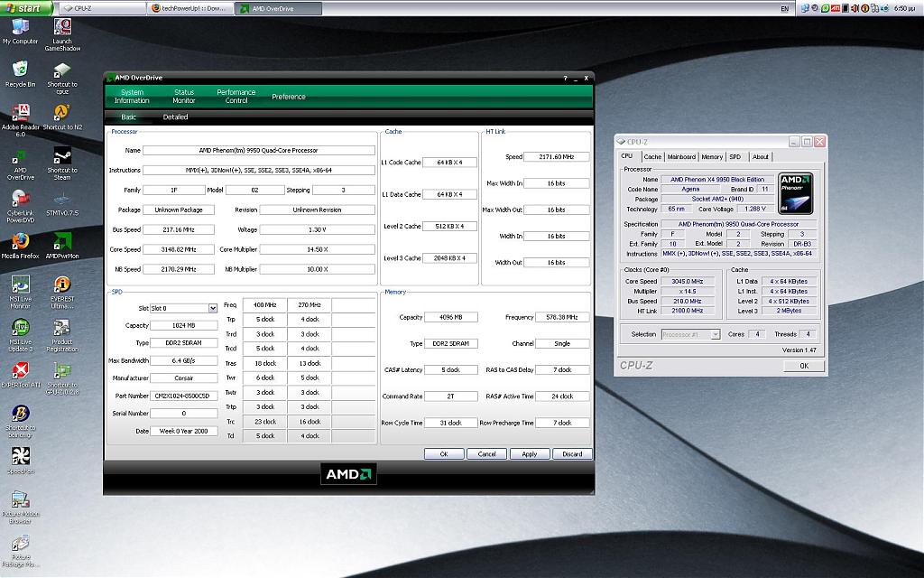Click AMD Phenom logo badge in CPU-Z
This screenshot has width=924, height=578.
point(796,193)
